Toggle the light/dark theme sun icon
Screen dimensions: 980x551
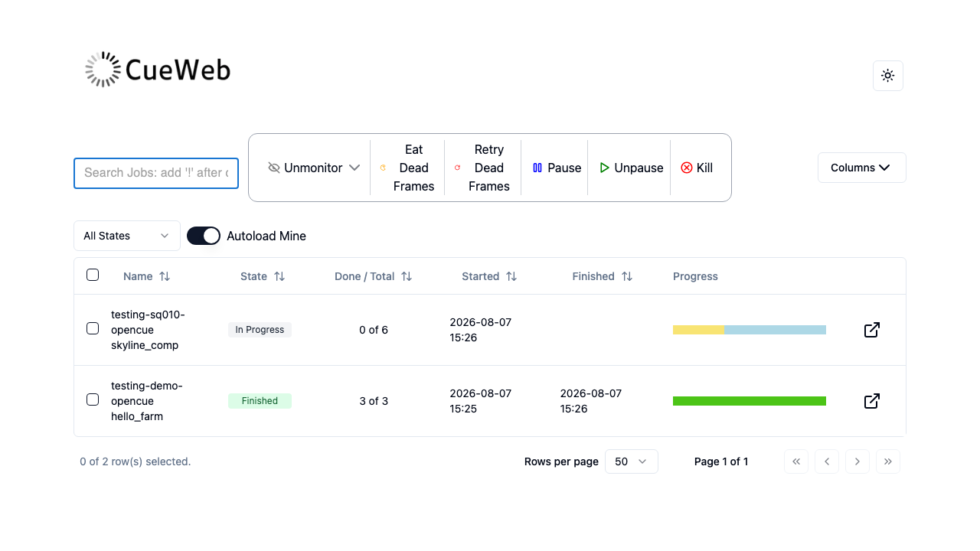tap(888, 76)
